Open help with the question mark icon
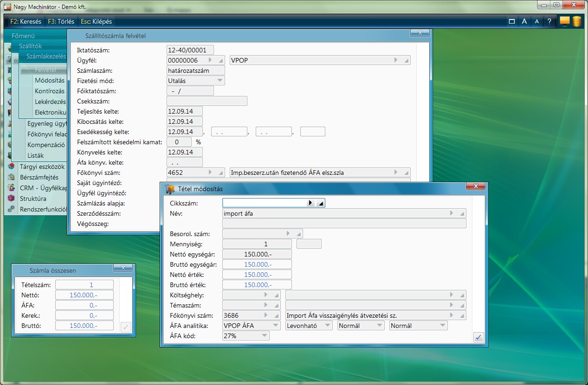 coord(549,21)
